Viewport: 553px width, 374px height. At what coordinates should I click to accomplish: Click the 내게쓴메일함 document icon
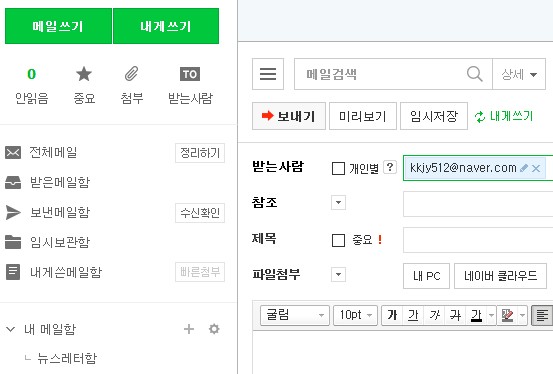click(13, 272)
